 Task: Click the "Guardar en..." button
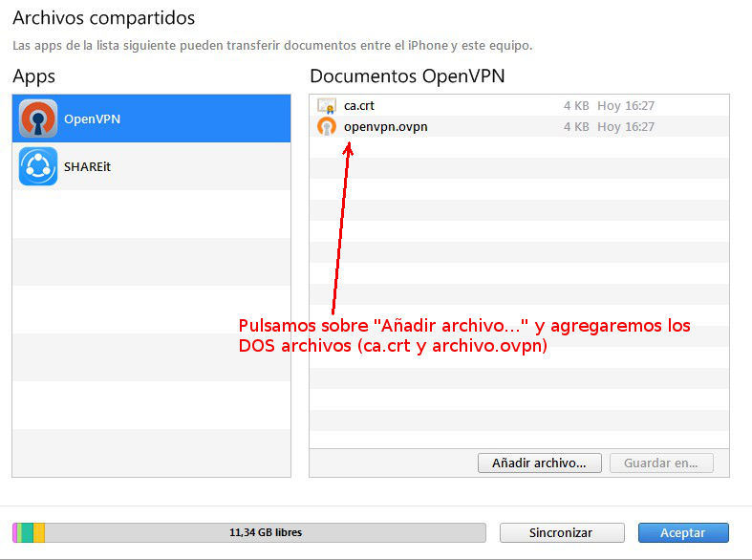(x=661, y=463)
